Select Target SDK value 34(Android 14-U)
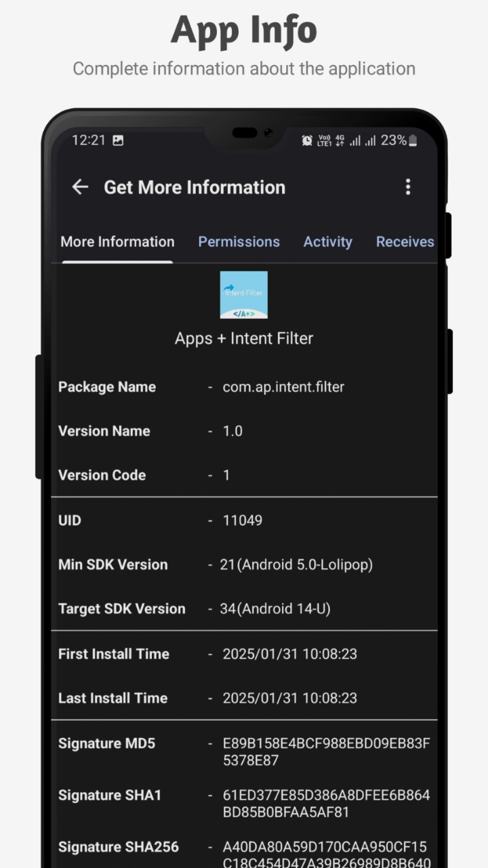 tap(275, 609)
